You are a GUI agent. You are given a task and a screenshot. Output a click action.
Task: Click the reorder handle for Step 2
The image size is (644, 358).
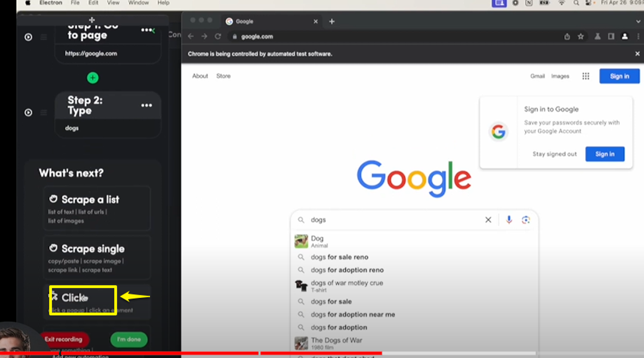[x=43, y=112]
